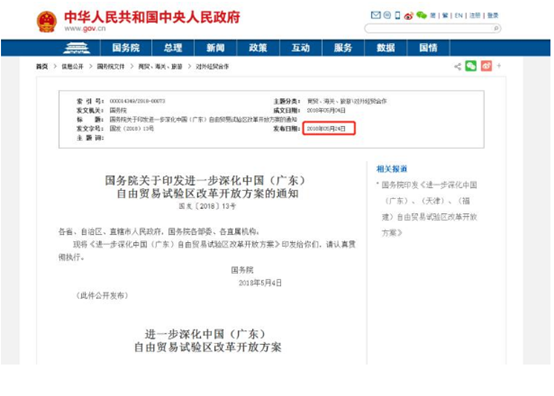This screenshot has width=554, height=396.
Task: Click the Weibo icon in top header
Action: point(408,16)
